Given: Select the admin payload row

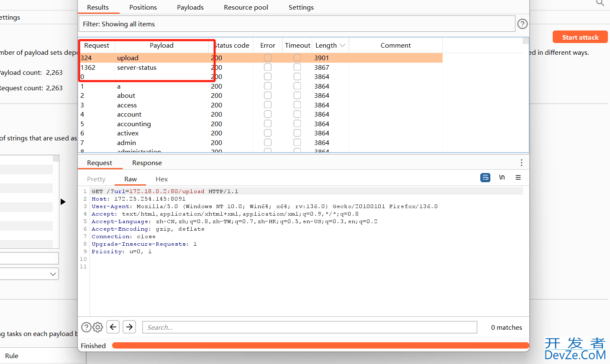Looking at the screenshot, I should [x=261, y=143].
